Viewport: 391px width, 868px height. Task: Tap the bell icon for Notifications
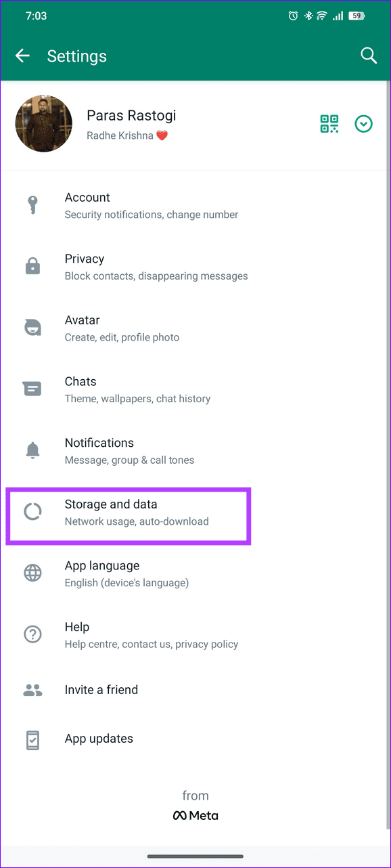coord(32,450)
